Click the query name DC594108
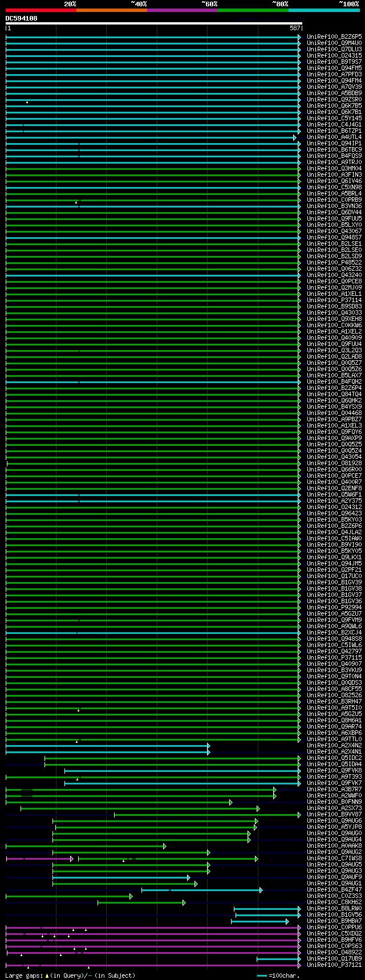The image size is (365, 980). [x=22, y=18]
